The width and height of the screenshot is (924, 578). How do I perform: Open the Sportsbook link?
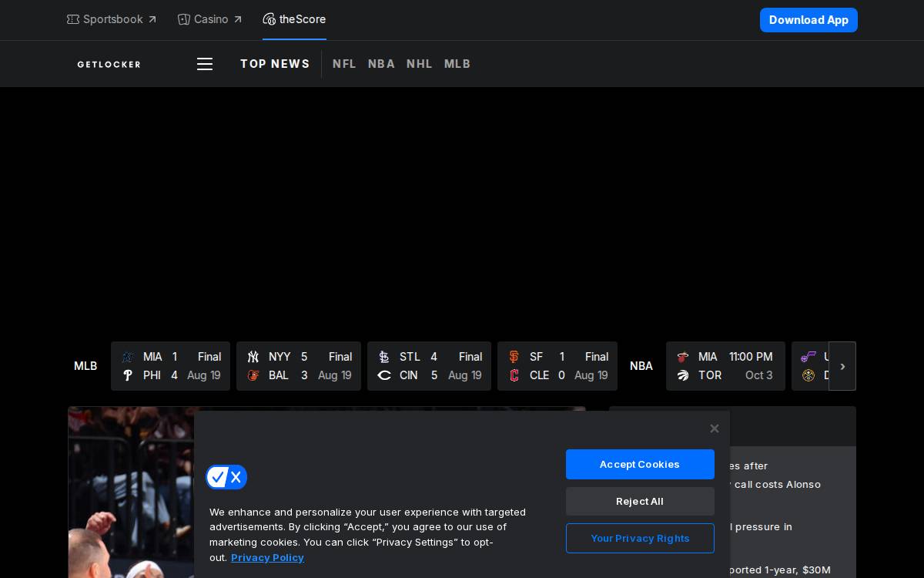pyautogui.click(x=112, y=19)
